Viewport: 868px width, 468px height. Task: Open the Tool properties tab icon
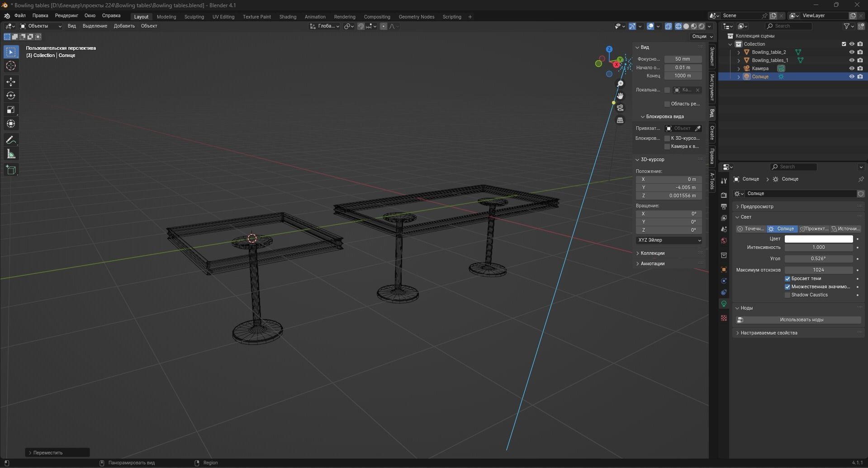pyautogui.click(x=724, y=181)
